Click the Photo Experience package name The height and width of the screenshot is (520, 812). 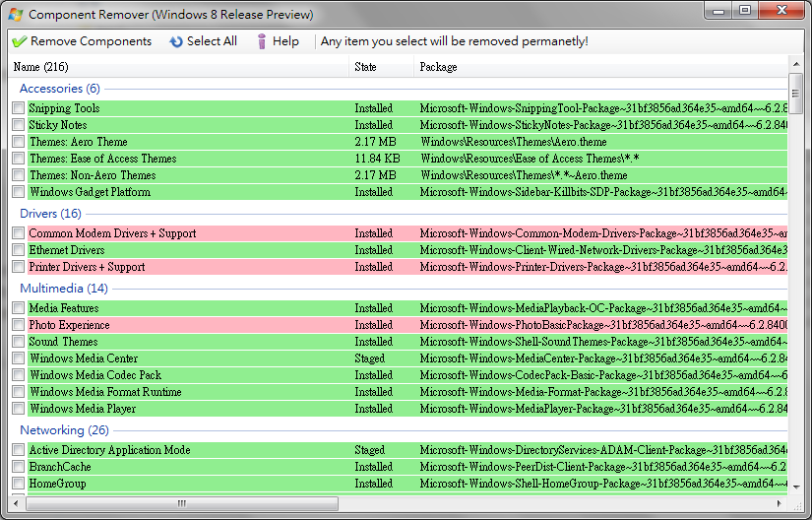[603, 325]
